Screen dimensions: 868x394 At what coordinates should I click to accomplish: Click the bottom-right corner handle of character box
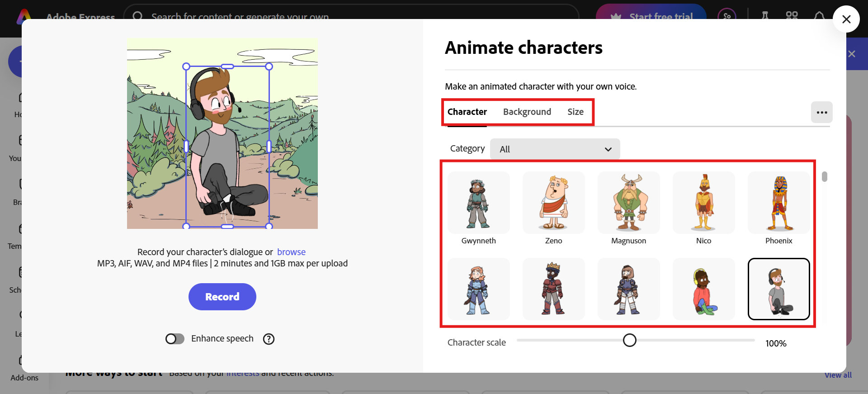tap(269, 226)
